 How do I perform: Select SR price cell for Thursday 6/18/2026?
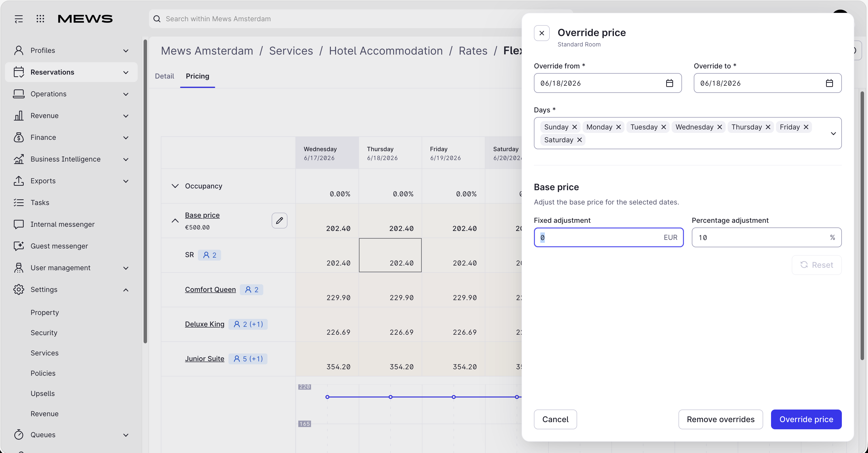[x=390, y=255]
